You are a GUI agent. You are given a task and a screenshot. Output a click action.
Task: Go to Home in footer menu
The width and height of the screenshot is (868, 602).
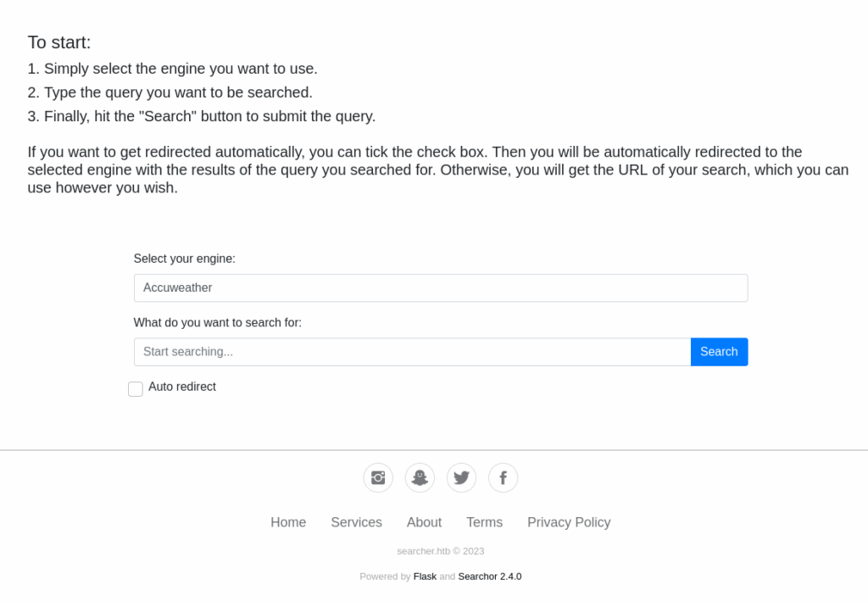tap(288, 522)
